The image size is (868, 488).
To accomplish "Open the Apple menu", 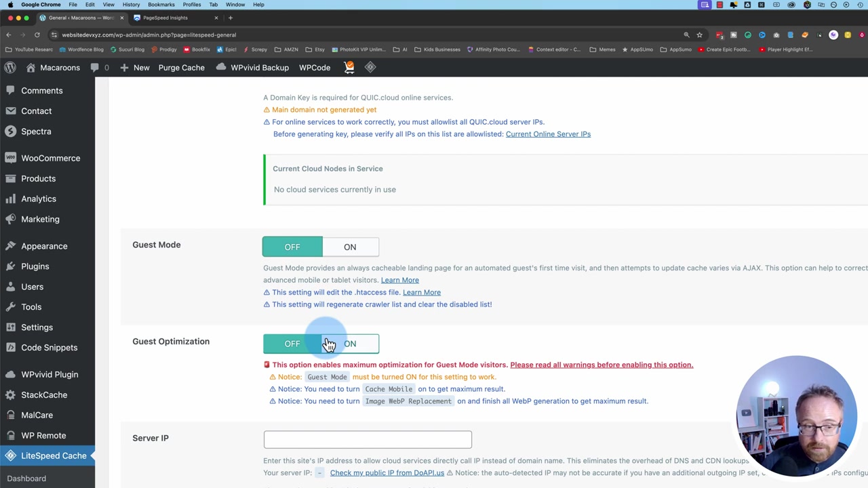I will [10, 5].
